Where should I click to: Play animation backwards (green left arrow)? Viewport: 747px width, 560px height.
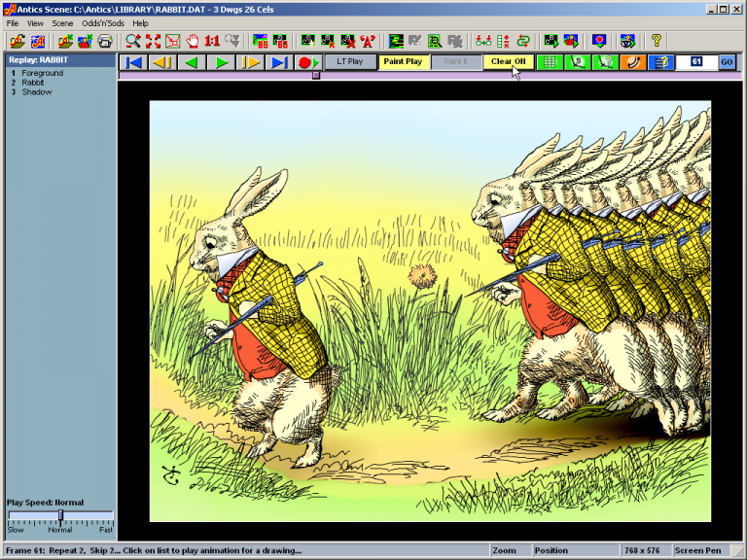click(x=192, y=62)
